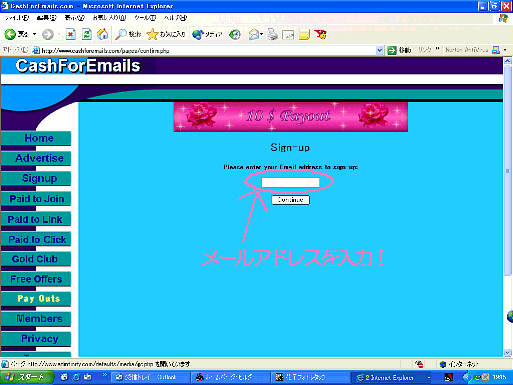Open the first menu in menu bar

tap(16, 18)
